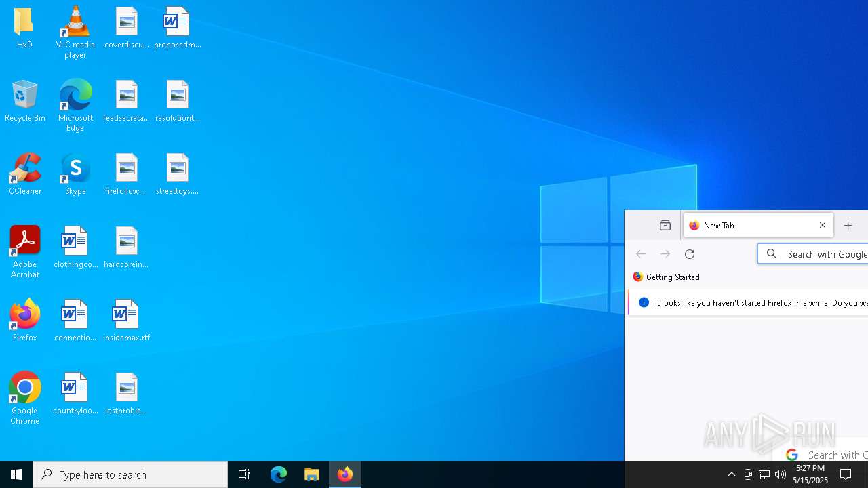Select the clothingco... Word document
This screenshot has width=868, height=488.
tap(75, 247)
